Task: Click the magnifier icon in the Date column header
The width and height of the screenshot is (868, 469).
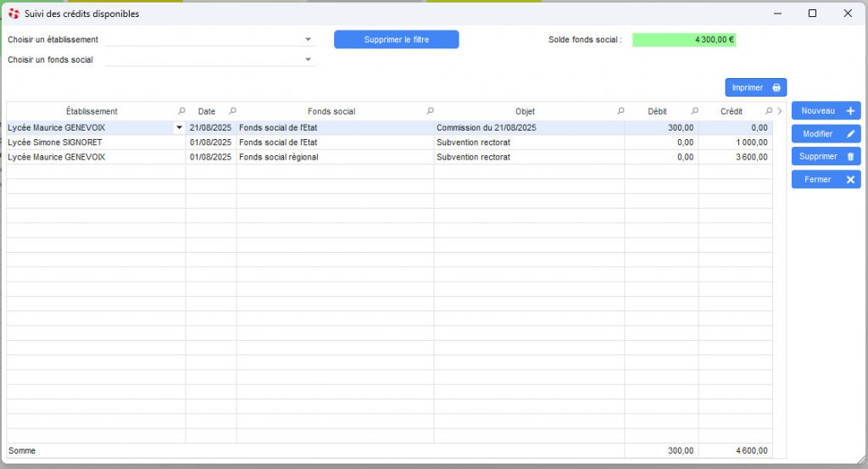Action: pyautogui.click(x=233, y=111)
